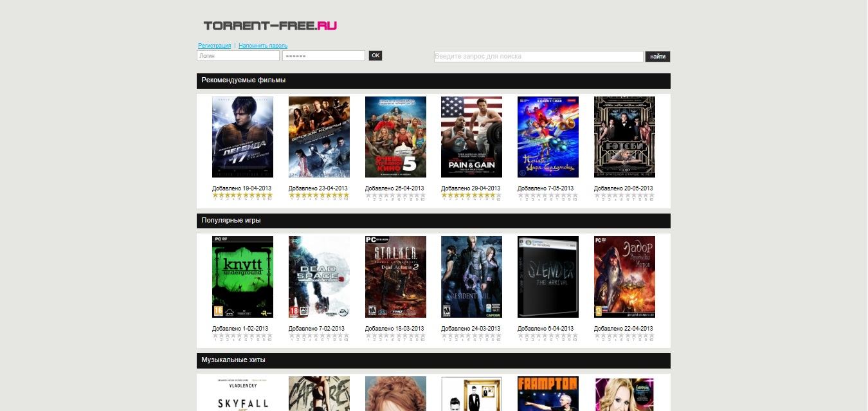This screenshot has width=868, height=411.
Task: Click the найти search button
Action: (x=658, y=57)
